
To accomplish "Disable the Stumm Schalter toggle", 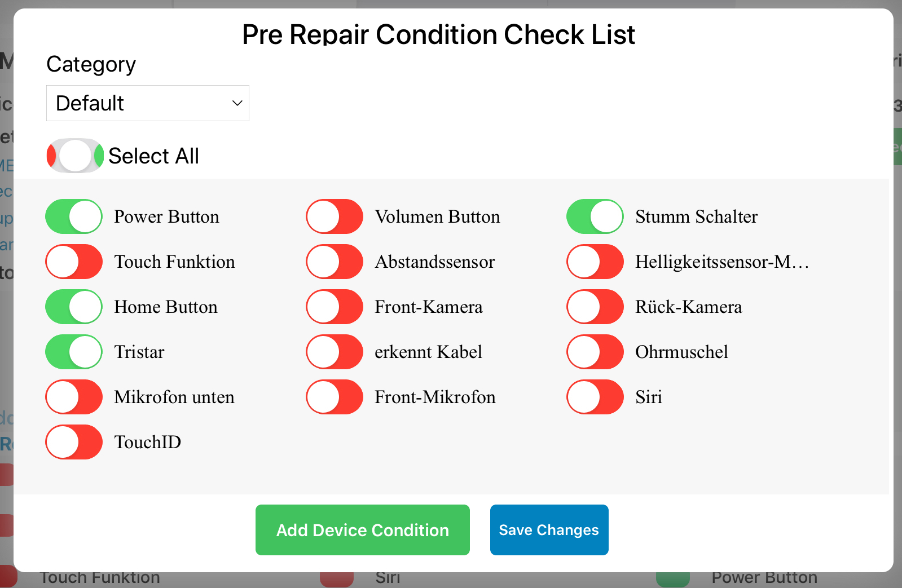I will coord(595,216).
